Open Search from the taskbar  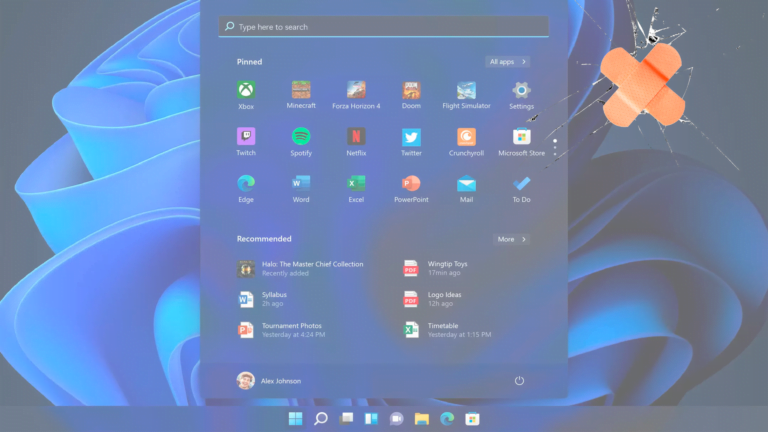click(x=321, y=419)
